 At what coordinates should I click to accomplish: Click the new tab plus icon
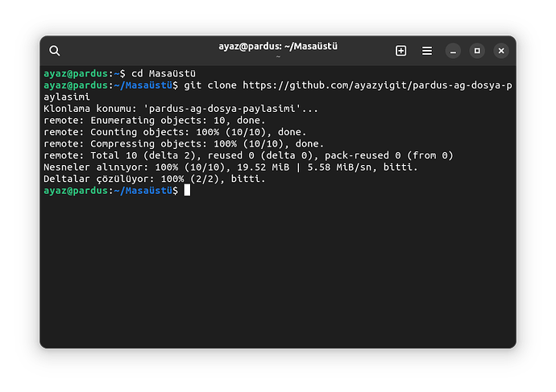click(400, 51)
